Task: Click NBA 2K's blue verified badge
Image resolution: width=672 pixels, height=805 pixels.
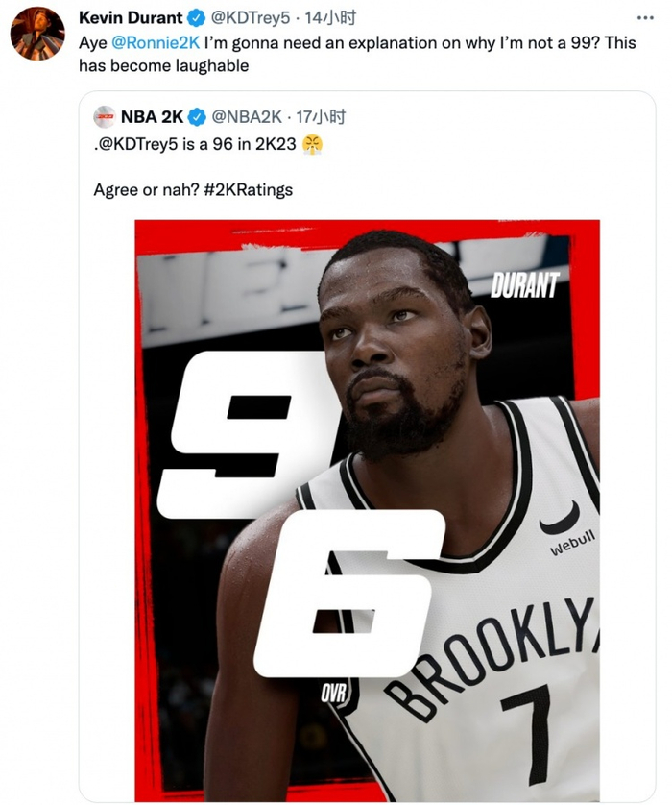Action: coord(197,118)
